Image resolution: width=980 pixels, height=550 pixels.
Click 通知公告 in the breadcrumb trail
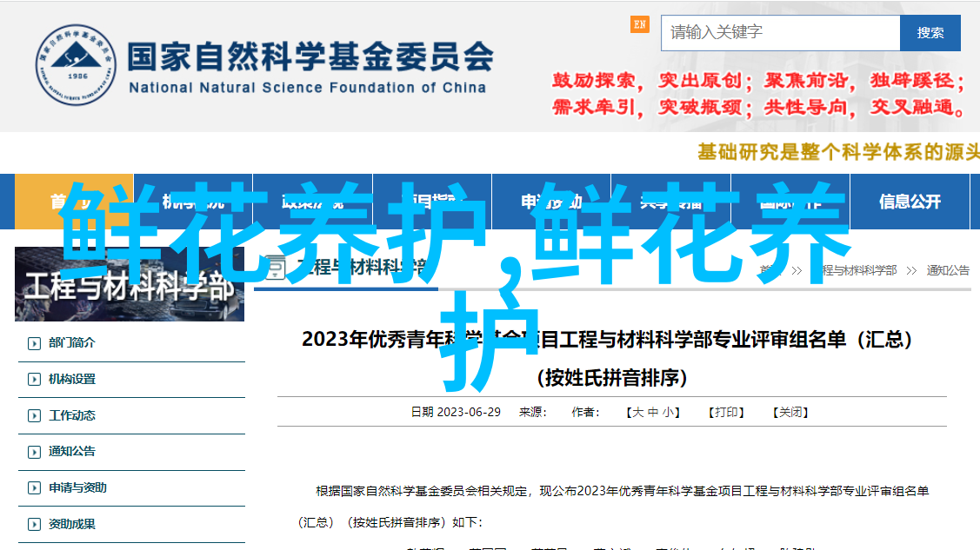click(x=948, y=270)
